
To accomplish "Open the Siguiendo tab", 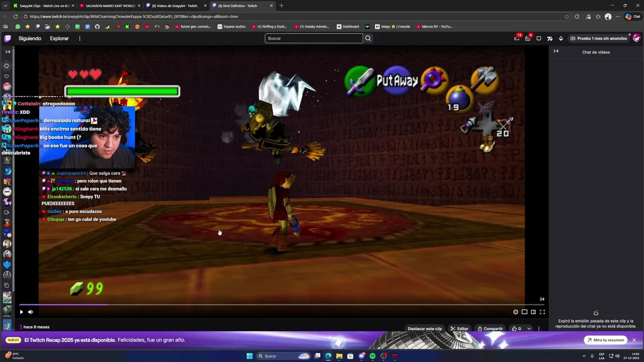I will click(30, 38).
